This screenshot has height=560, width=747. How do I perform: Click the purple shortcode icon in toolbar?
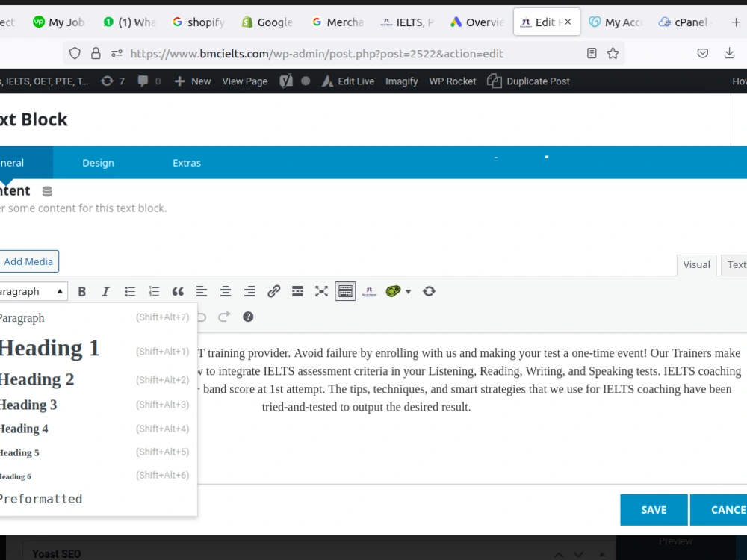[x=369, y=291]
